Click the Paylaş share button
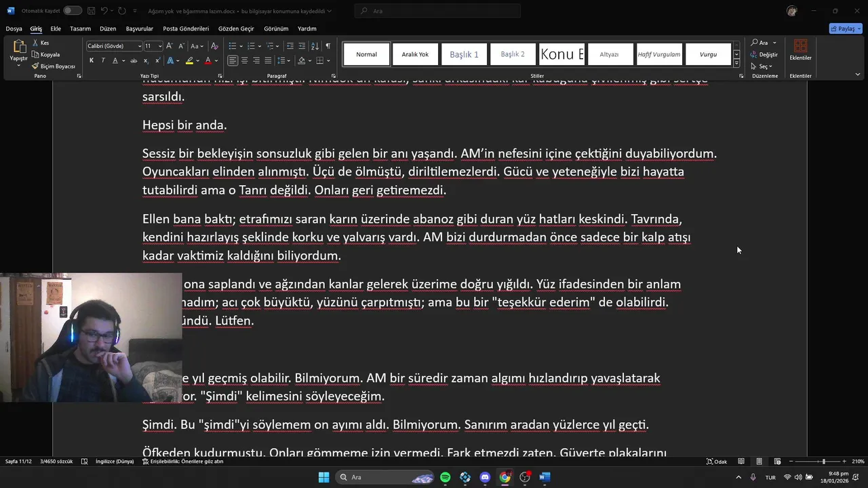 [846, 28]
